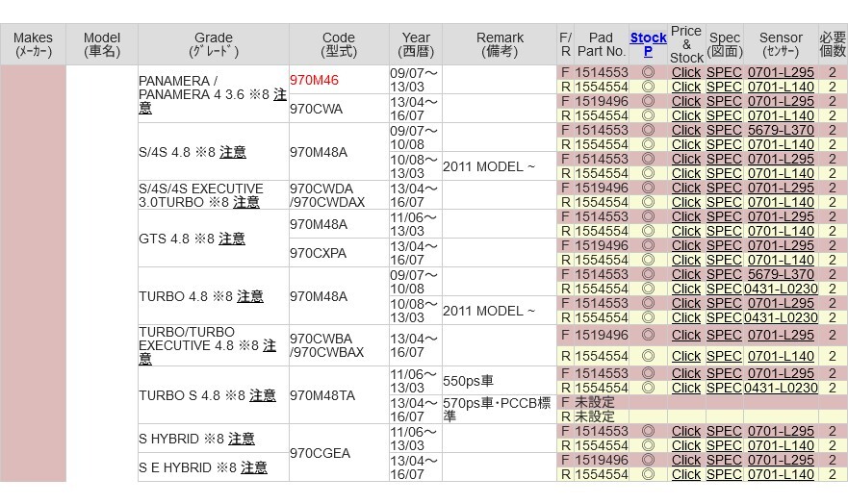
Task: Select pad number 1519496 in 970CWA front row
Action: [601, 101]
